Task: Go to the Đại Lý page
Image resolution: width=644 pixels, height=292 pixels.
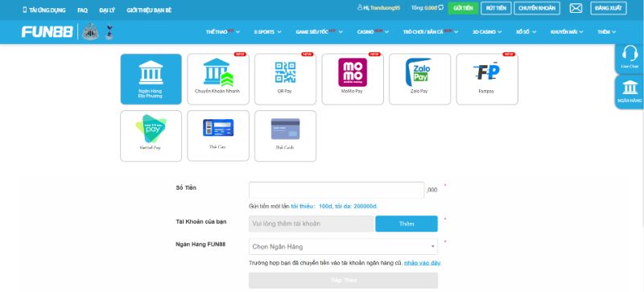Action: click(x=107, y=10)
